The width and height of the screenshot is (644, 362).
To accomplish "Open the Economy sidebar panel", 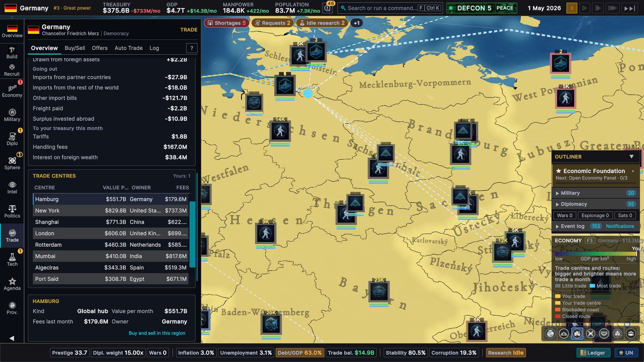I will [12, 91].
